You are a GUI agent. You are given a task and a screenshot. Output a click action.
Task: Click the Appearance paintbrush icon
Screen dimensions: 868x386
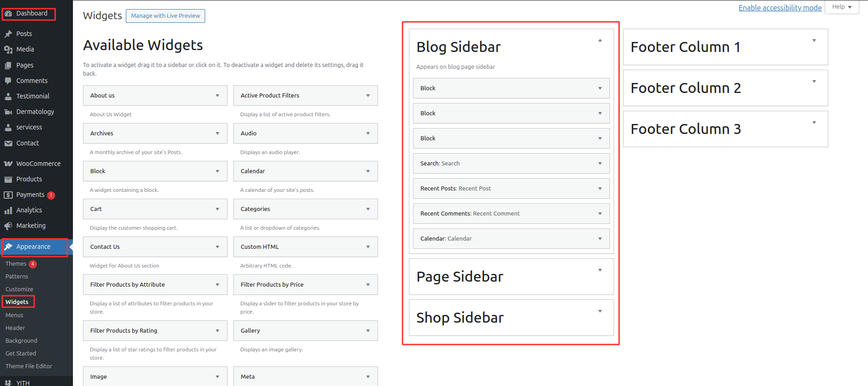(8, 247)
